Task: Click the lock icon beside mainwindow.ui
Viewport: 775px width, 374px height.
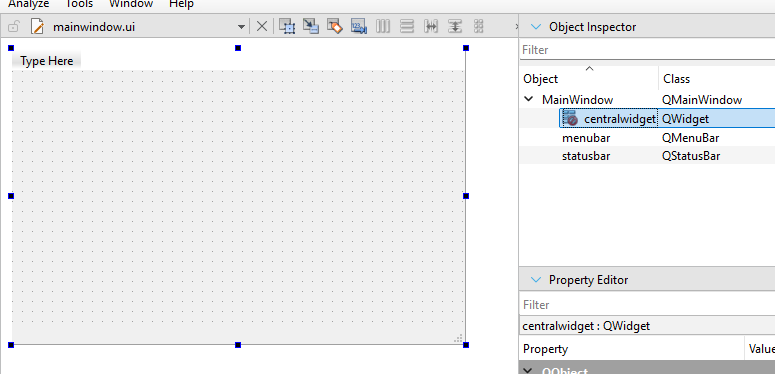Action: point(14,27)
